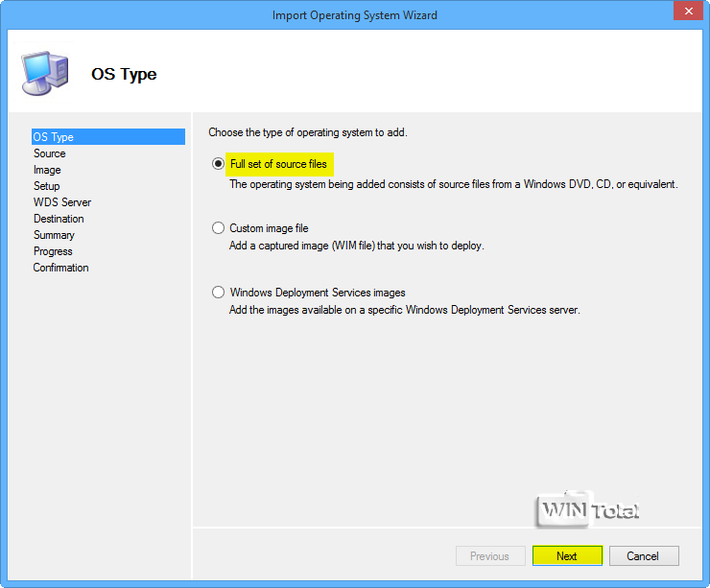Click the Next button
The image size is (710, 588).
tap(567, 555)
